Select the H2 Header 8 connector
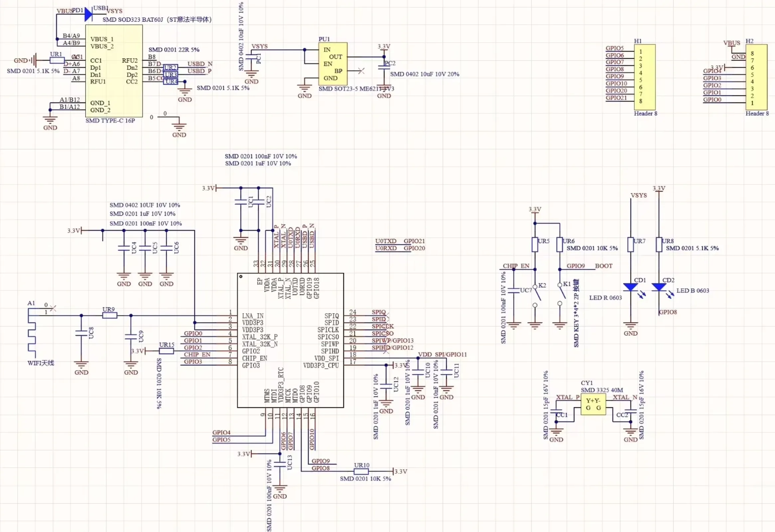 (x=756, y=77)
